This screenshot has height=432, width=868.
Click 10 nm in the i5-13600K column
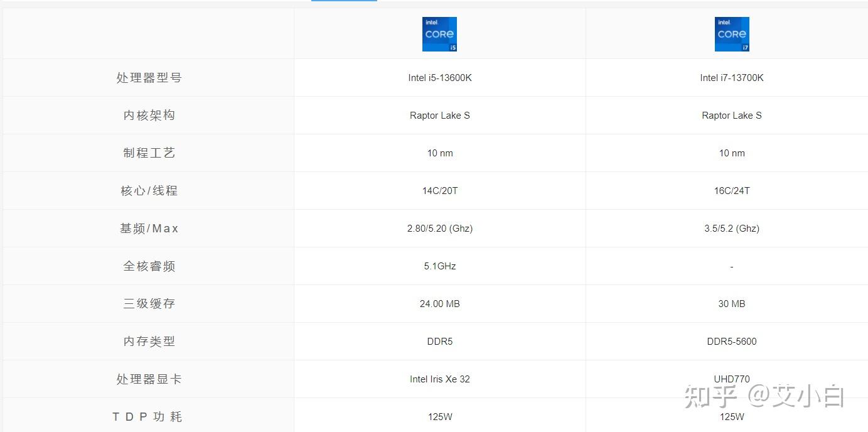(x=440, y=153)
